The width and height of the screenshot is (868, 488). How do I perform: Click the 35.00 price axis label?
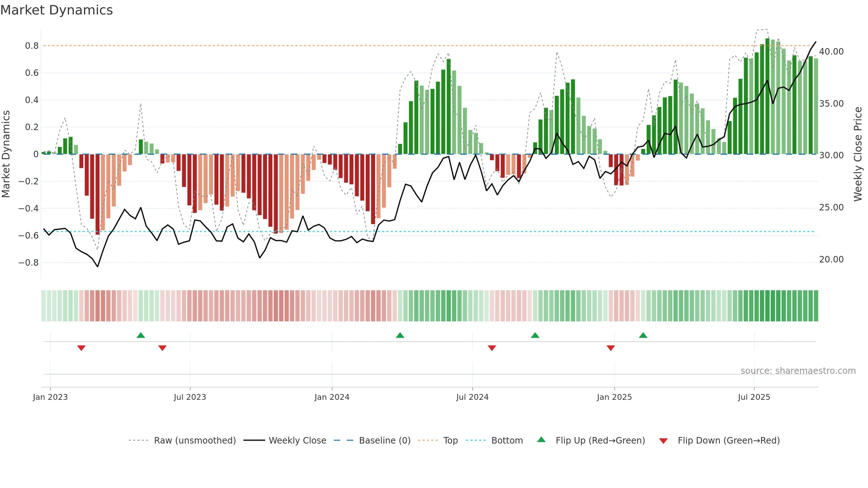pos(831,104)
